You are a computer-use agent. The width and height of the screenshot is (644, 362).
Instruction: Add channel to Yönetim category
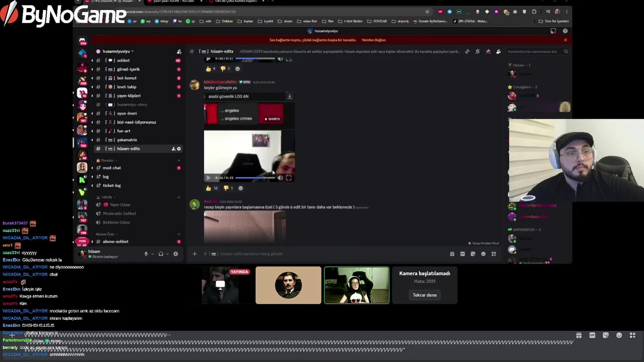(179, 160)
